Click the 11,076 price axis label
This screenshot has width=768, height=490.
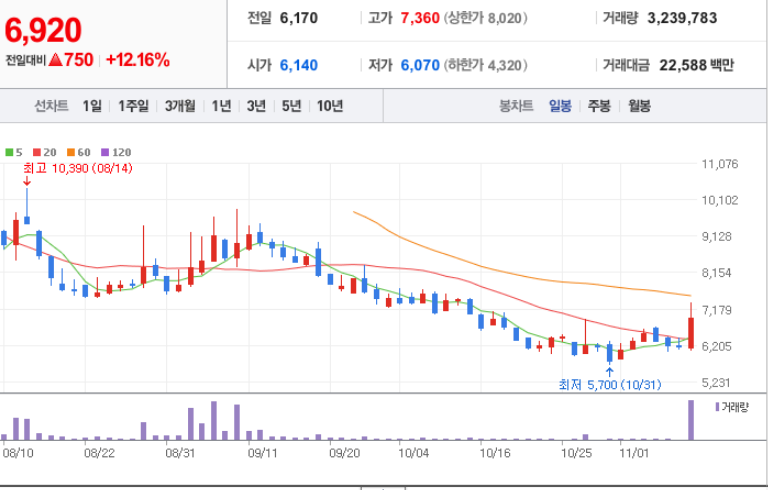point(720,164)
